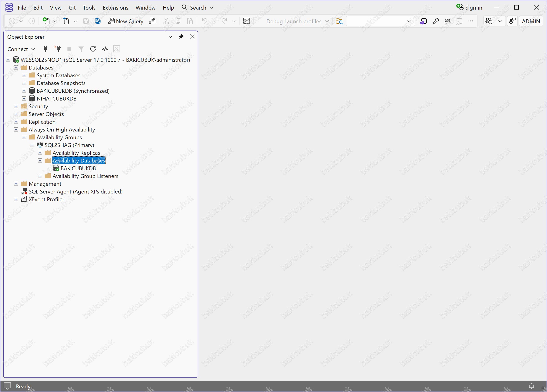The height and width of the screenshot is (392, 547).
Task: Click the Save All toolbar icon
Action: pos(98,21)
